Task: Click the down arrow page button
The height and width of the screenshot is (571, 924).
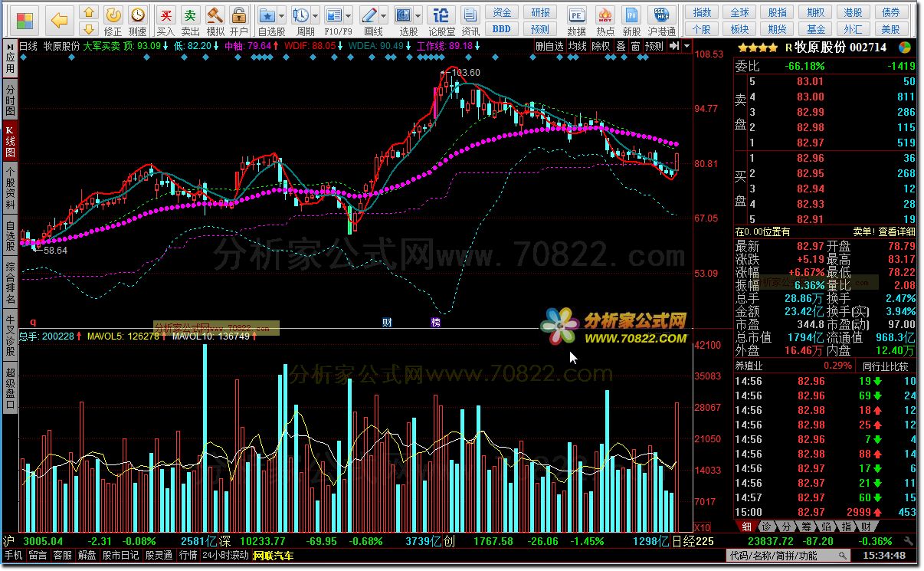Action: [x=90, y=29]
